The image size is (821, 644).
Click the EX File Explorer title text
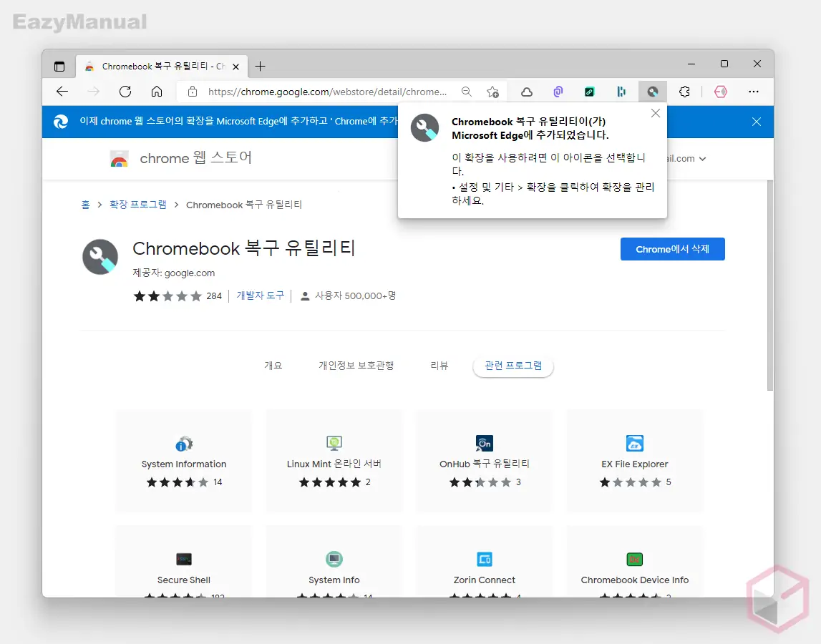click(635, 464)
